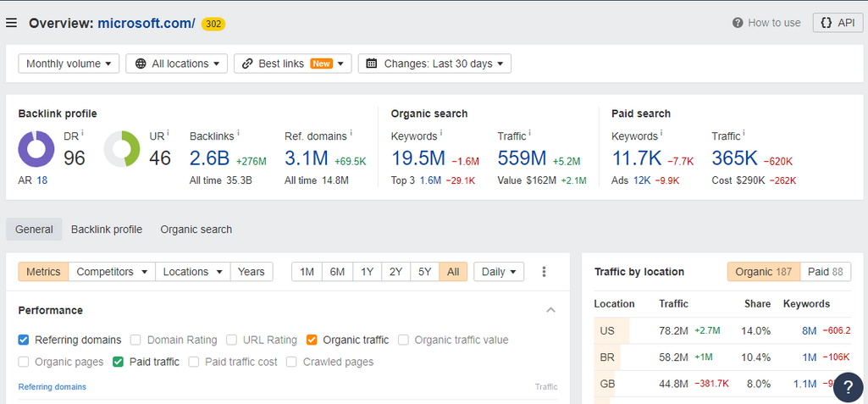Open the chart three-dot options menu
This screenshot has width=868, height=404.
click(x=545, y=272)
